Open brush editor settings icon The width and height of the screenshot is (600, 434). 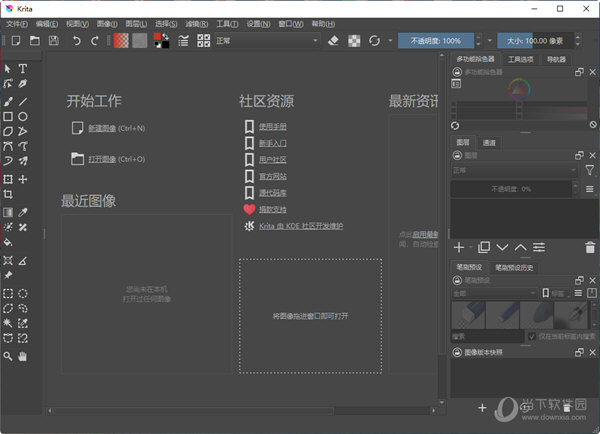point(183,41)
